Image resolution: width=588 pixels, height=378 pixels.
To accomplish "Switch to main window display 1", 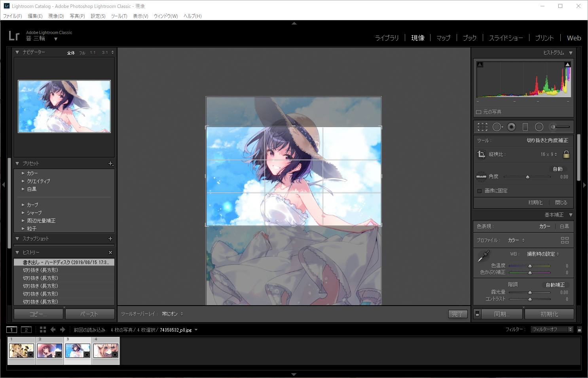I will (x=11, y=330).
